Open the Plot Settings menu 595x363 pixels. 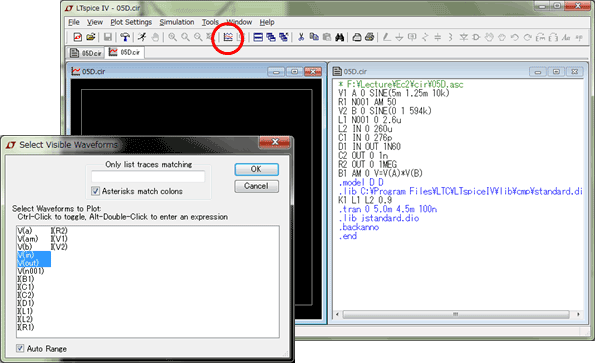[x=131, y=22]
